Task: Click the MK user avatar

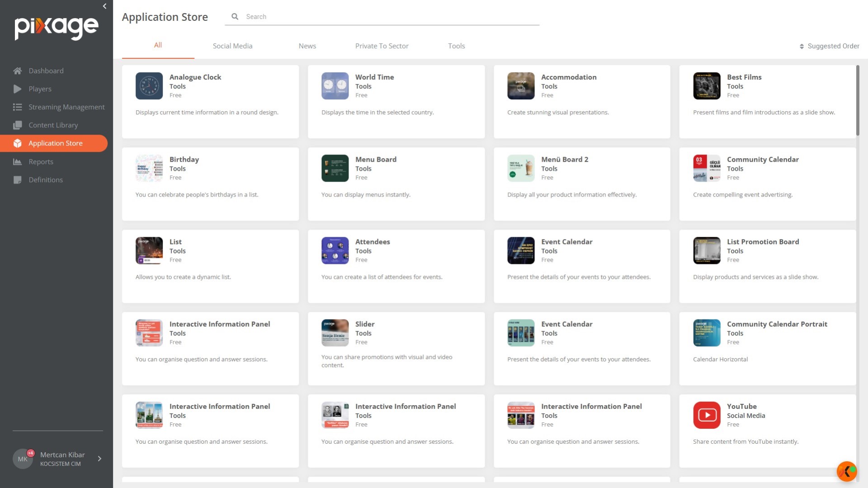Action: pos(23,459)
